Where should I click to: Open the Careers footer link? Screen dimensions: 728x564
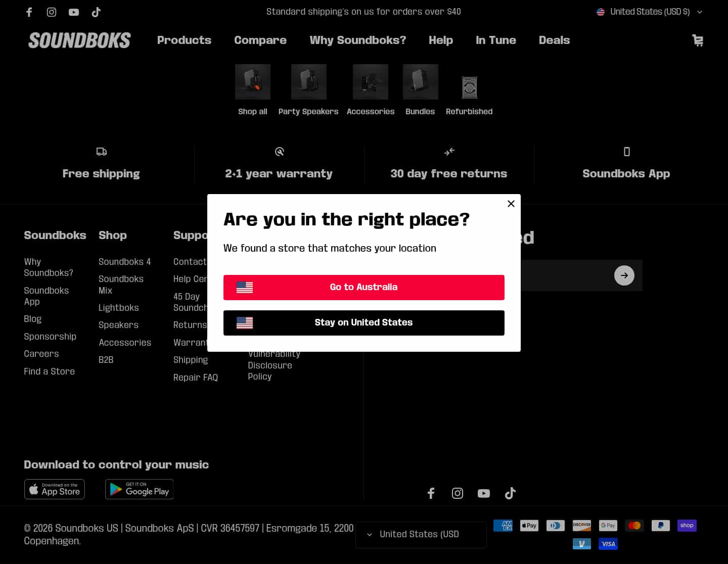click(x=41, y=354)
